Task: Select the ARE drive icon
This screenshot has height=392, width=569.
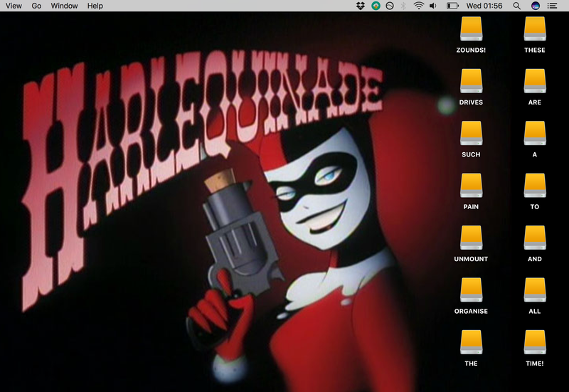Action: [535, 81]
